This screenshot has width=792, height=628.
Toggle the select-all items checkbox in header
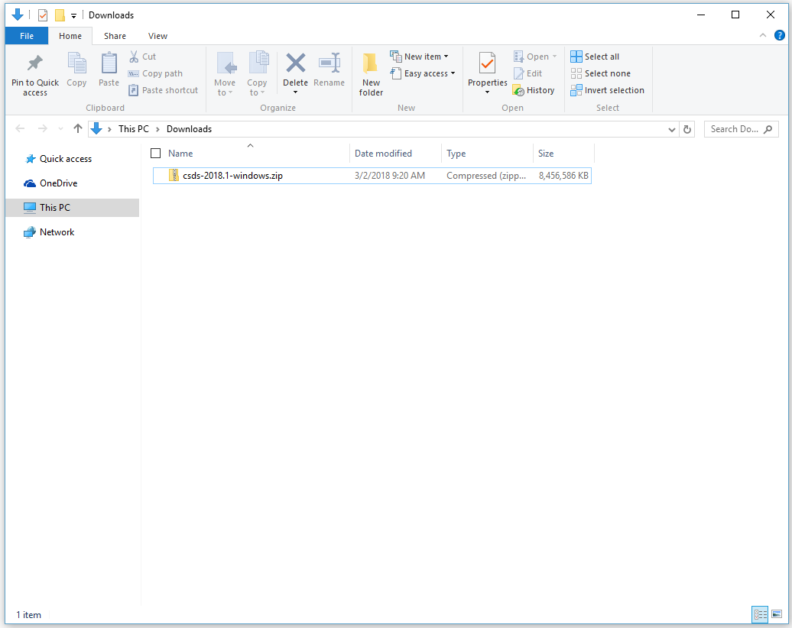[155, 154]
